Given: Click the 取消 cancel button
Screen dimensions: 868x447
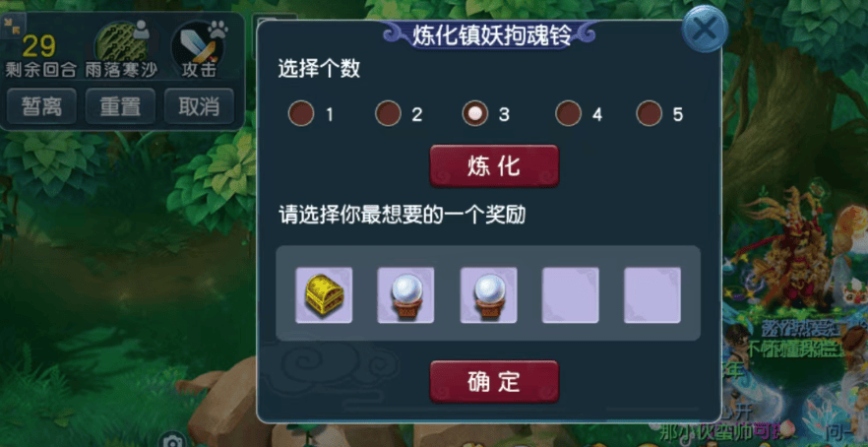Looking at the screenshot, I should point(199,105).
